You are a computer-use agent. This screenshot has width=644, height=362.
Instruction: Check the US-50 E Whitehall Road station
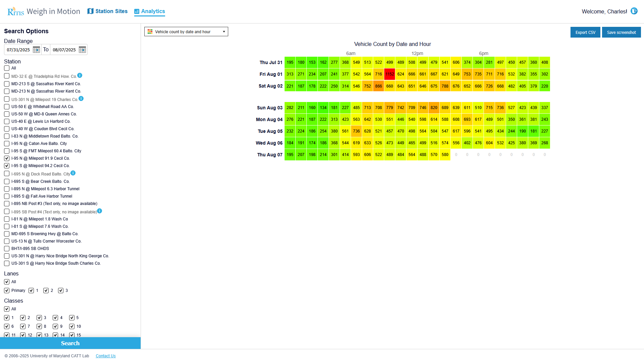tap(7, 107)
